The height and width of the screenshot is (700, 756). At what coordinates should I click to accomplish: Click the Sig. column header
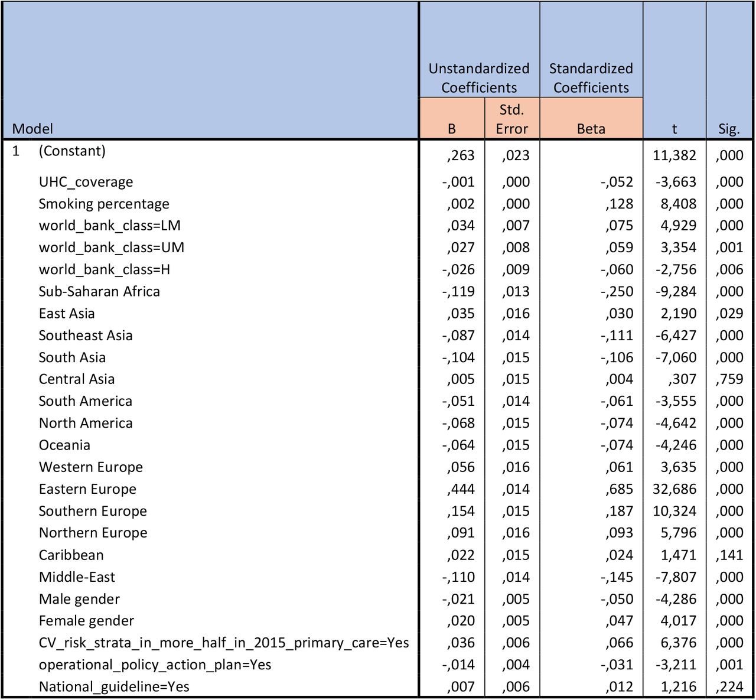click(x=729, y=129)
